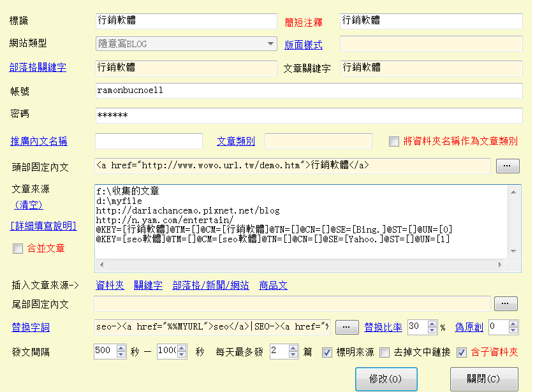Open the 版面樣式 link
This screenshot has height=392, width=535.
pyautogui.click(x=304, y=45)
